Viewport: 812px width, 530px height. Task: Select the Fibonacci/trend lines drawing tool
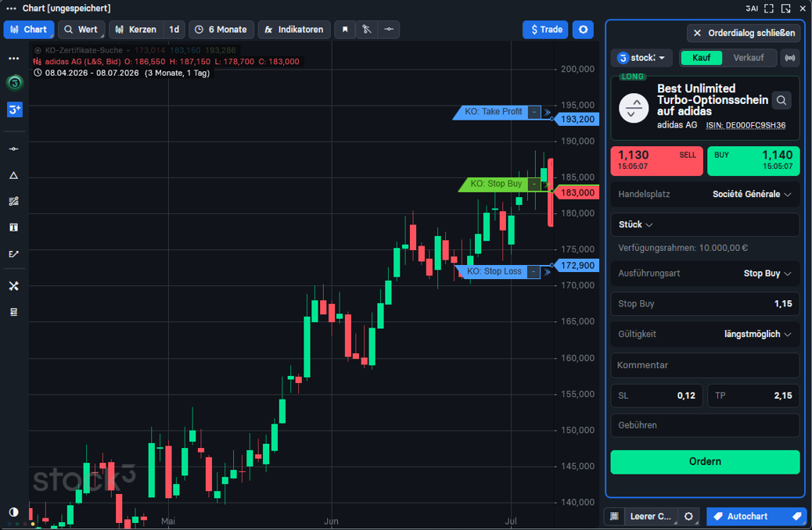click(x=14, y=202)
